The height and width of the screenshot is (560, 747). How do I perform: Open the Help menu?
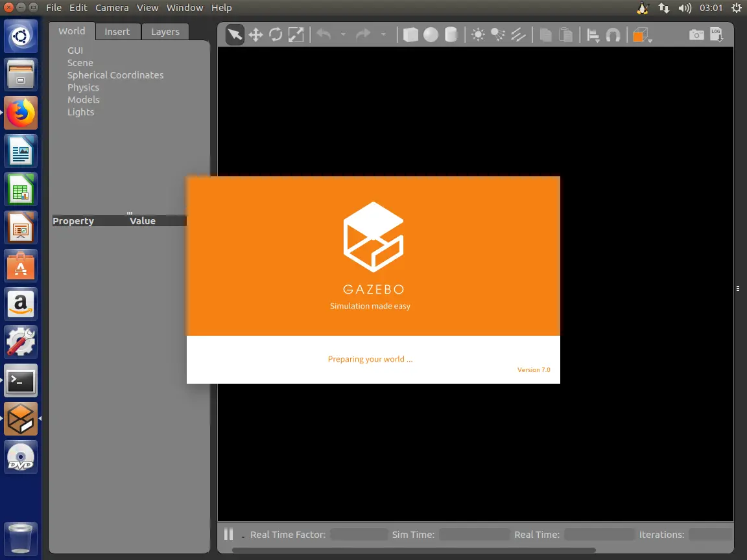(x=222, y=8)
